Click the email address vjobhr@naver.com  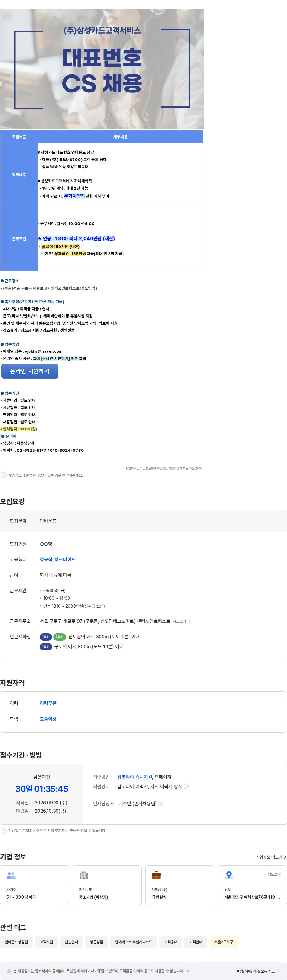[43, 351]
